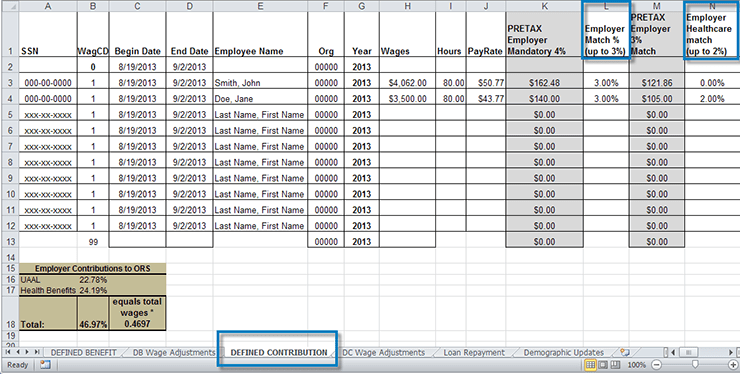Image resolution: width=740 pixels, height=374 pixels.
Task: Click the End Date header cell
Action: (189, 34)
